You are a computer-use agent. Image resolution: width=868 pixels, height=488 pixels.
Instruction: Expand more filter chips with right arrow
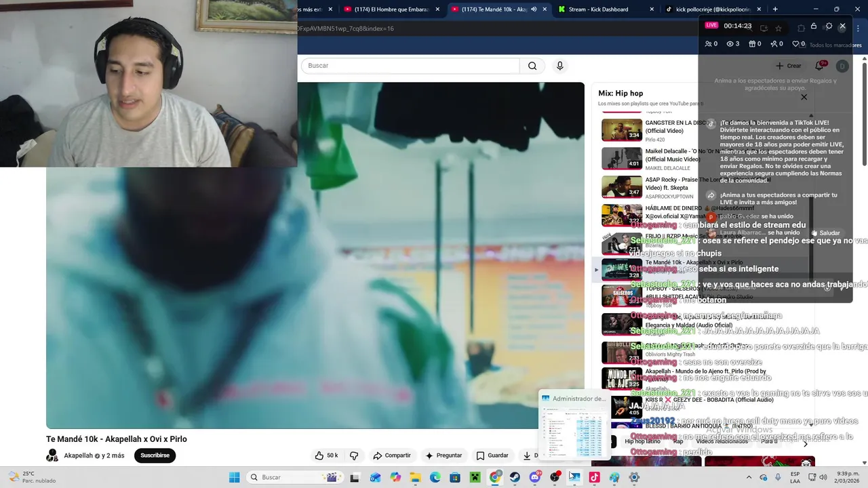pos(806,444)
